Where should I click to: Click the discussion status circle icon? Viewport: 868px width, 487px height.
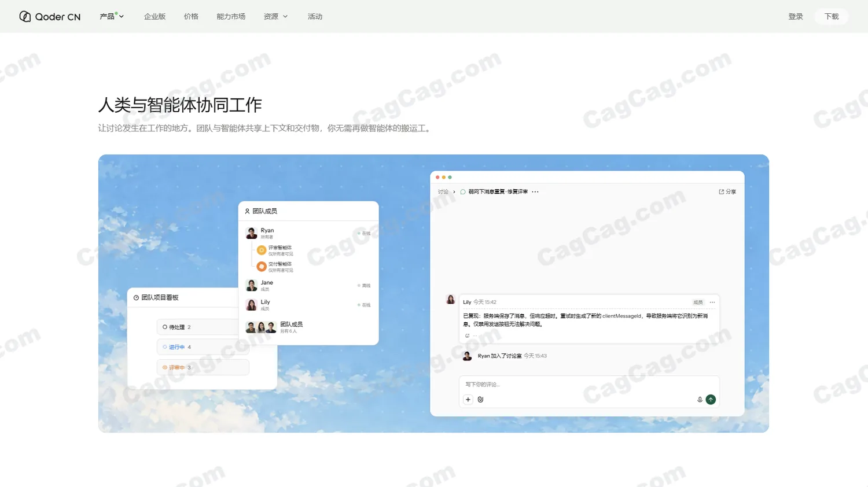pyautogui.click(x=463, y=191)
